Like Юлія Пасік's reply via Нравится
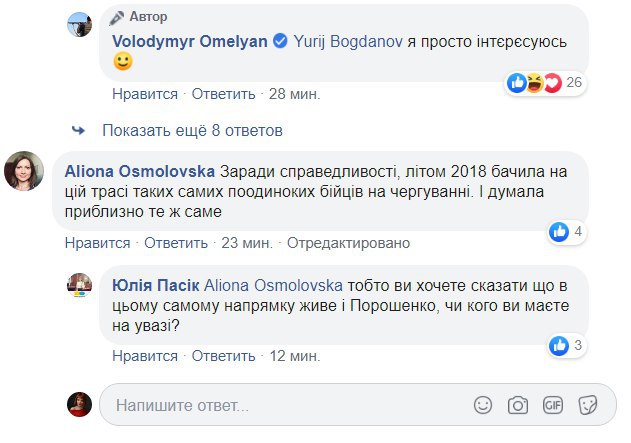This screenshot has height=443, width=631. [x=145, y=356]
